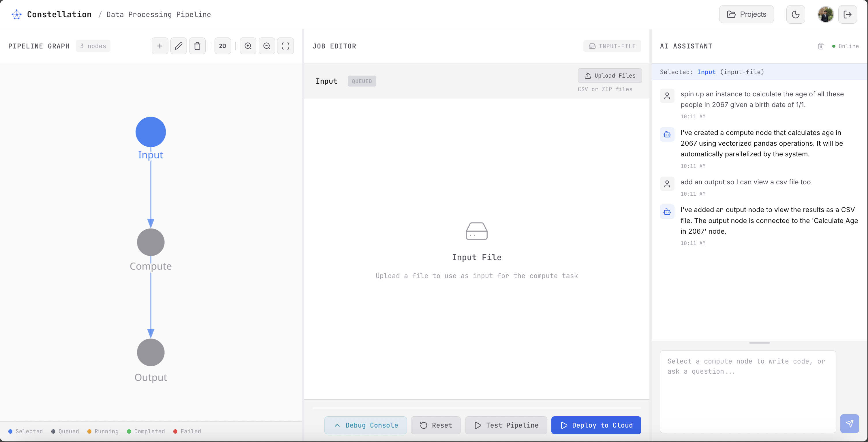Screen dimensions: 868x442
Task: Select the Compute node in the graph
Action: [151, 242]
